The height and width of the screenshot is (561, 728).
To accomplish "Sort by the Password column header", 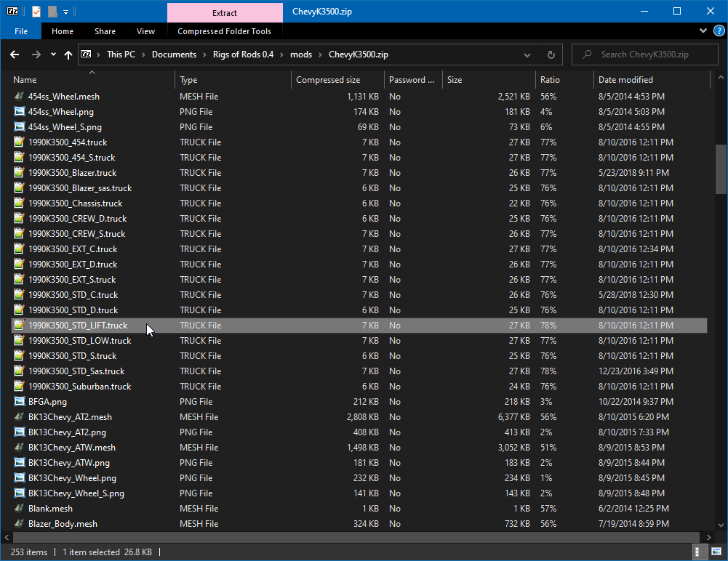I will (x=412, y=80).
